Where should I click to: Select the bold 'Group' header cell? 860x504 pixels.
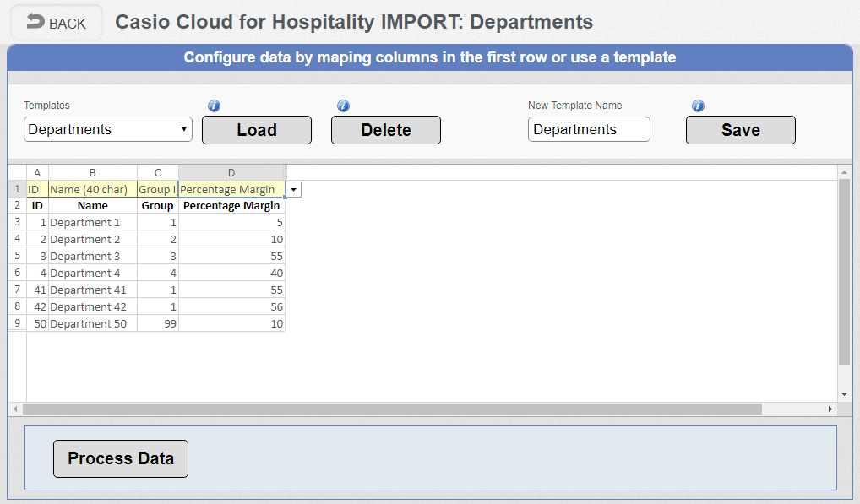(x=157, y=205)
